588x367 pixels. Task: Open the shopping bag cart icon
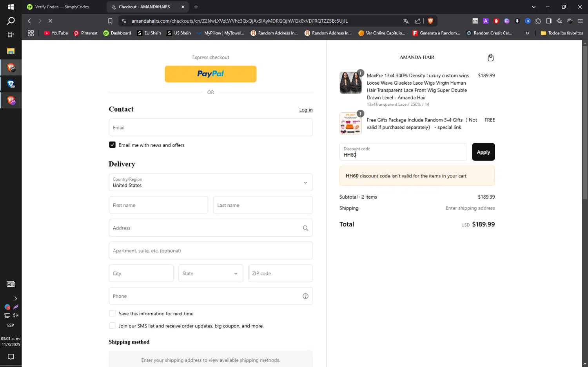[490, 58]
